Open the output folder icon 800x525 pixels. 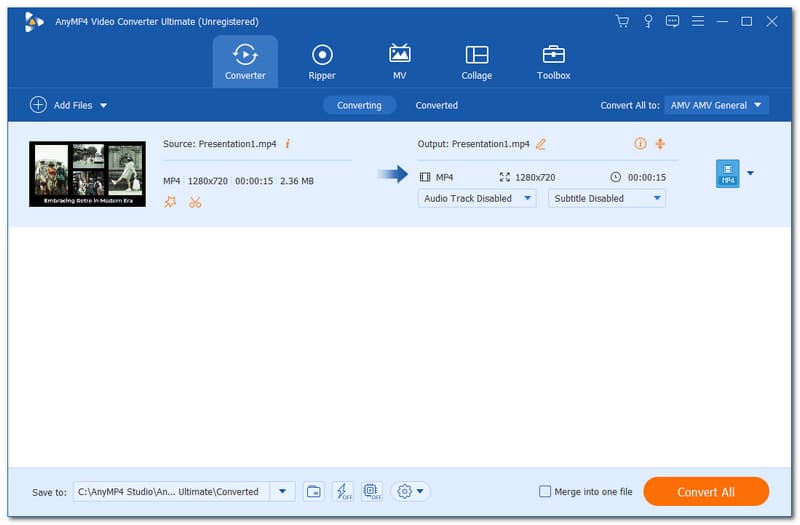(x=314, y=491)
